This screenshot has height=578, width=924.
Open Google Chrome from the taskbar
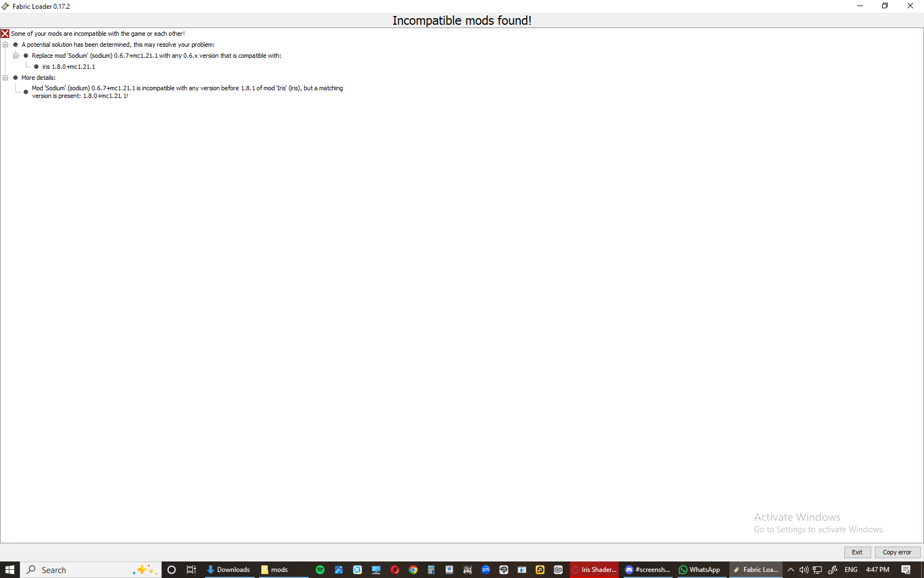(x=413, y=570)
